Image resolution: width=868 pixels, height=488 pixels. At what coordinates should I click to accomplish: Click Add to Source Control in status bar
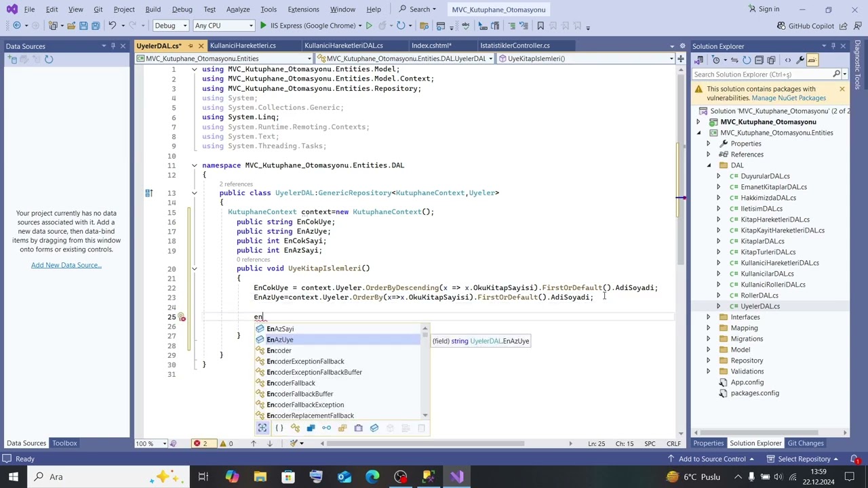coord(712,459)
